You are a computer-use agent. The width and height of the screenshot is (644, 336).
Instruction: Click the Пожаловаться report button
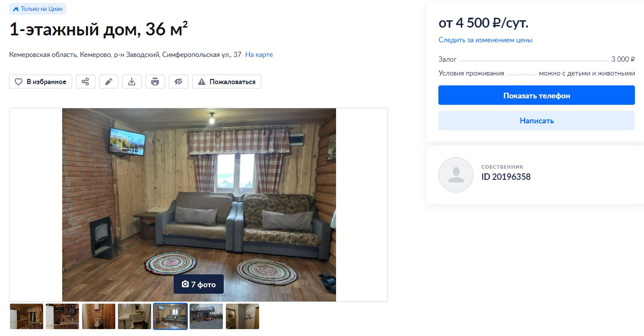[226, 82]
